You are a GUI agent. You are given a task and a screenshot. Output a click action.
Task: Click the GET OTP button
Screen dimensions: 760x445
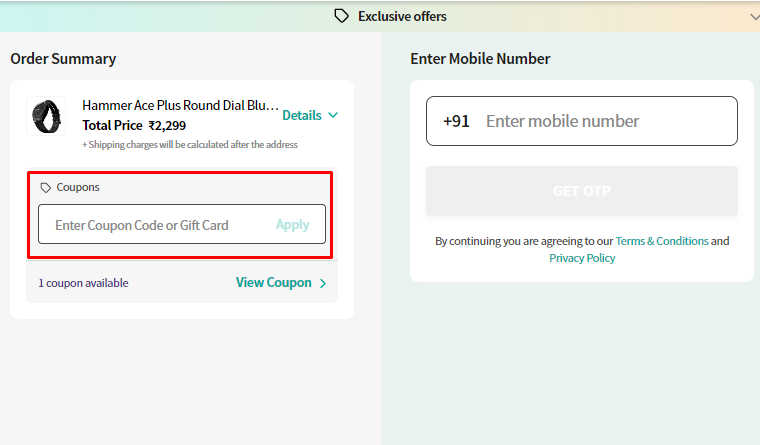point(582,191)
